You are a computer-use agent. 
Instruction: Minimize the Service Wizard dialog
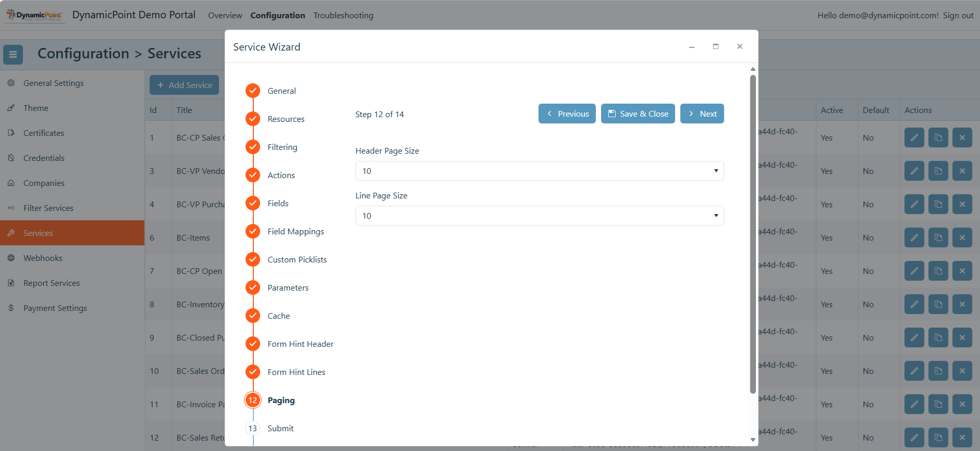[692, 47]
